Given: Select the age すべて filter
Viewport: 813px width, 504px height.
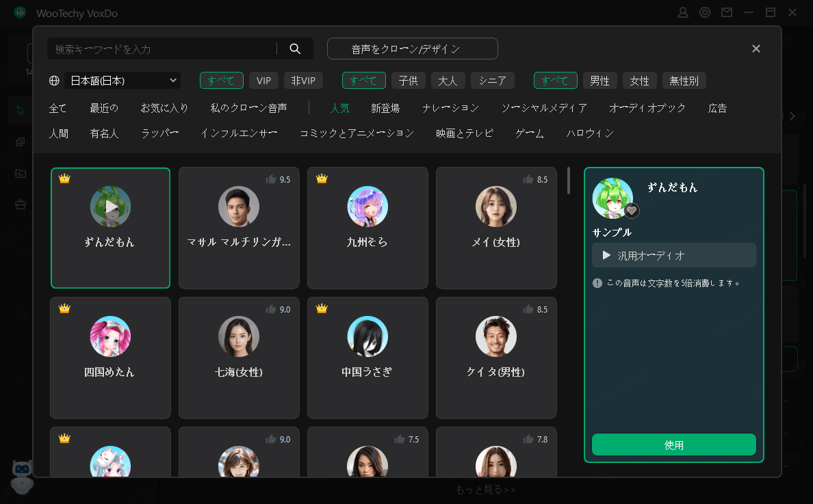Looking at the screenshot, I should point(363,81).
